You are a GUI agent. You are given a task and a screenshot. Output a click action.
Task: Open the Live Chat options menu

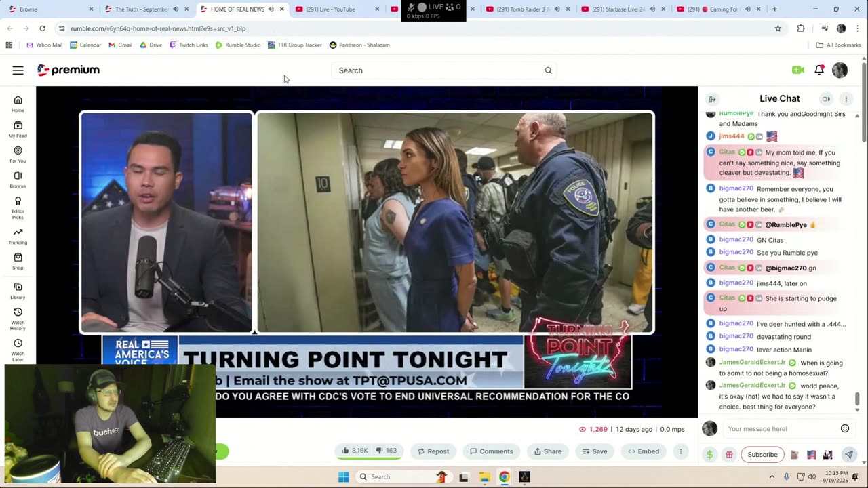point(846,99)
